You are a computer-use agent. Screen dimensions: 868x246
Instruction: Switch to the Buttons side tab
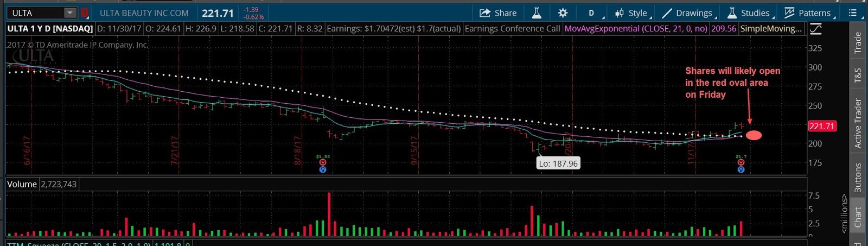coord(858,177)
